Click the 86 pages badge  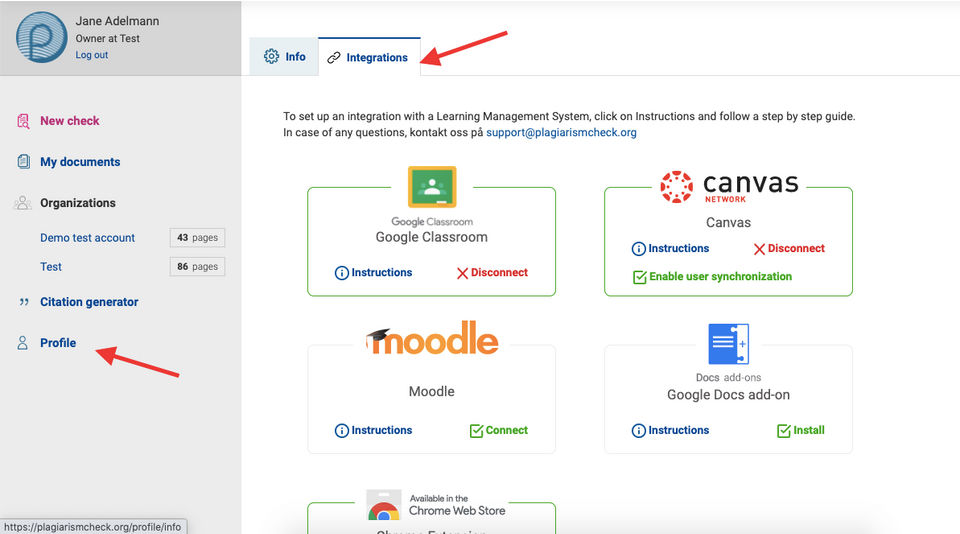click(x=197, y=266)
